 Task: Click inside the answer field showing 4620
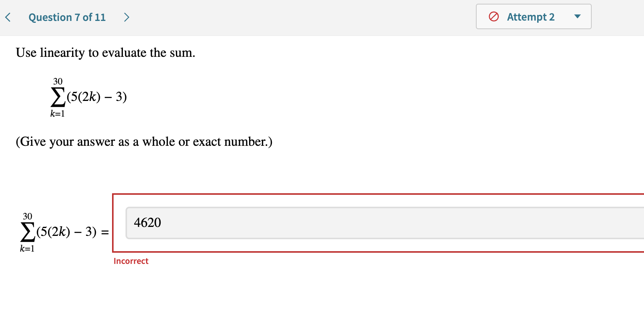click(x=261, y=223)
